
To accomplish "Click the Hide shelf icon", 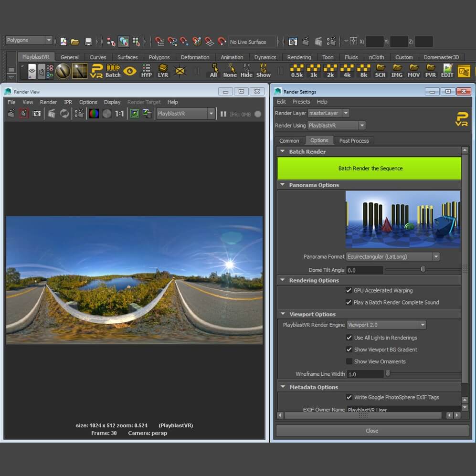I will point(246,71).
